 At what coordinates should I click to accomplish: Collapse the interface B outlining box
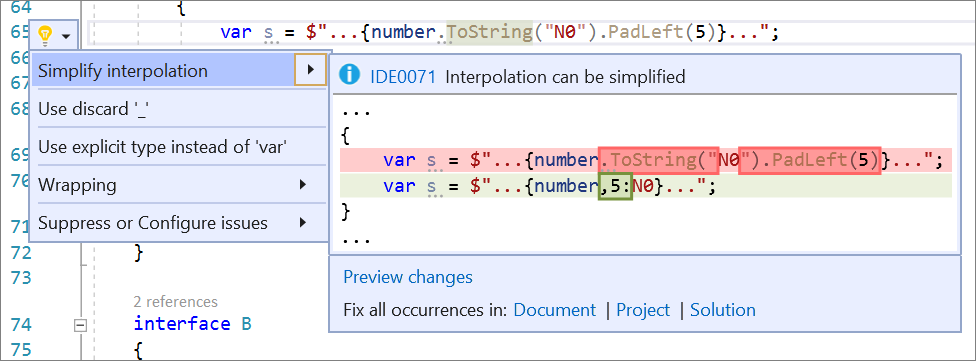point(79,325)
